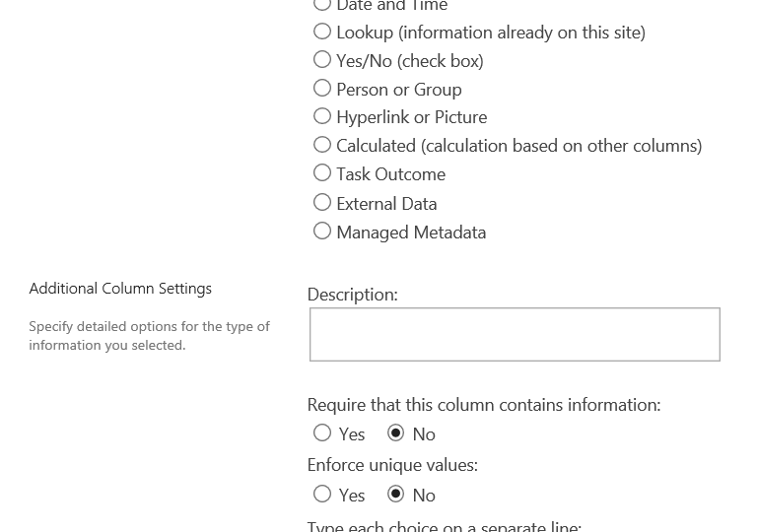Click into the Description text box
The image size is (757, 532).
(515, 334)
